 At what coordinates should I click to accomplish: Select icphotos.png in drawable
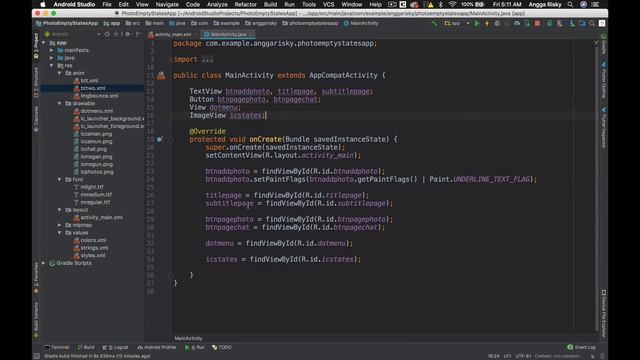click(x=97, y=172)
